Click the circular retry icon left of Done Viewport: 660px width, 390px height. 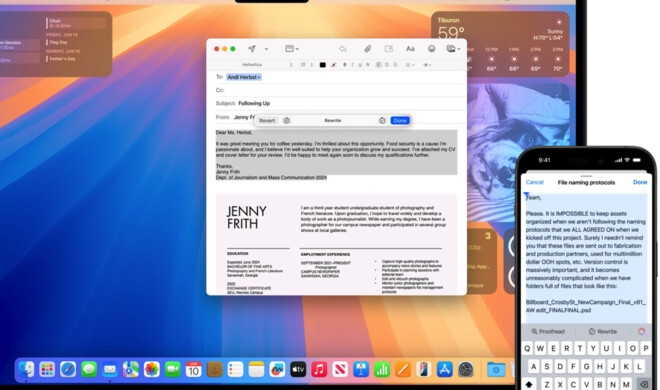click(382, 120)
